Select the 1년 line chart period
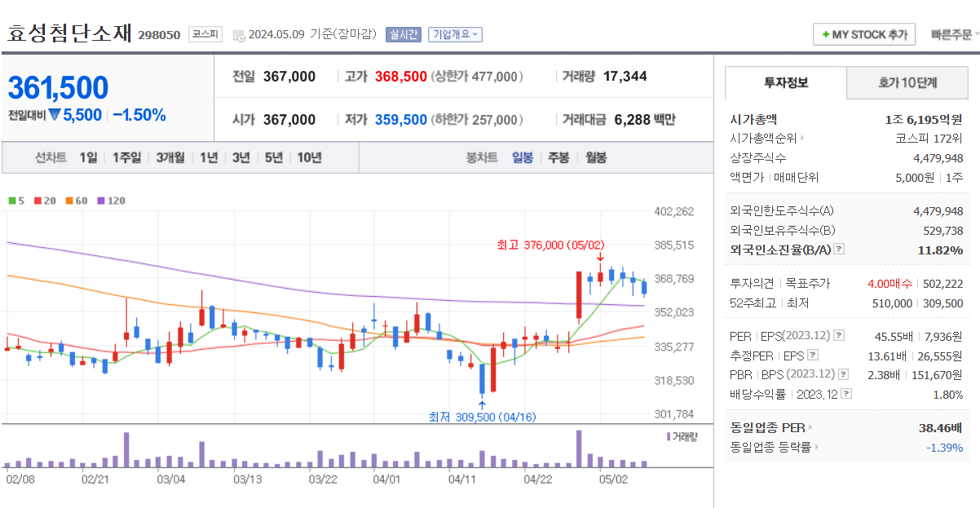980x508 pixels. 208,157
